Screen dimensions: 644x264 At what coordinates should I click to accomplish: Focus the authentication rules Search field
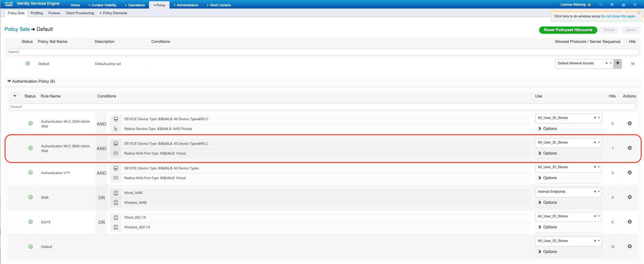pos(322,107)
